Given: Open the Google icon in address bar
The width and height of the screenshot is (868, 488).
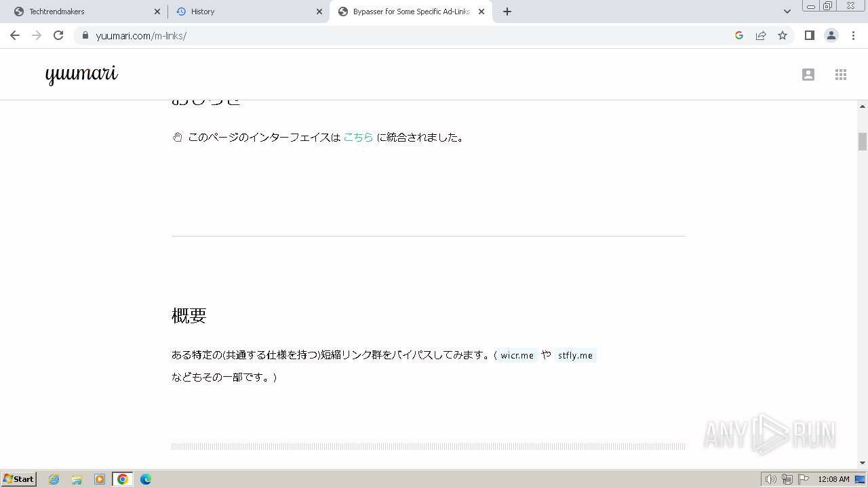Looking at the screenshot, I should click(x=739, y=35).
